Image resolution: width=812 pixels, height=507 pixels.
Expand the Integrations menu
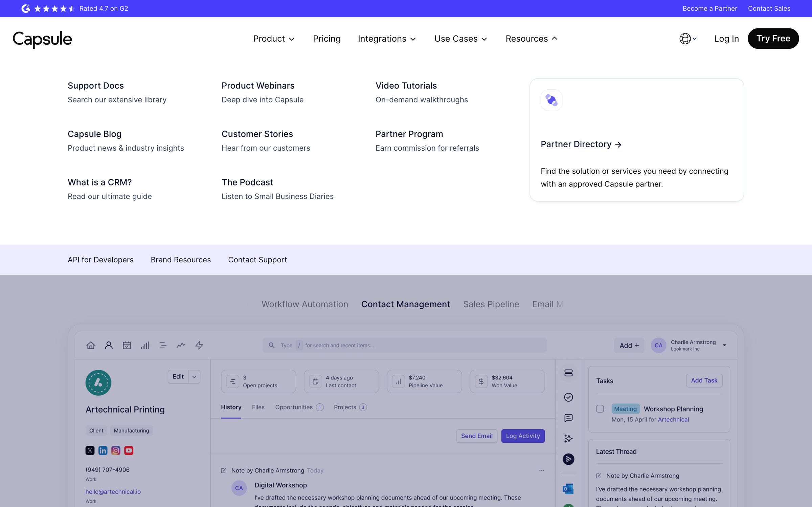point(387,39)
